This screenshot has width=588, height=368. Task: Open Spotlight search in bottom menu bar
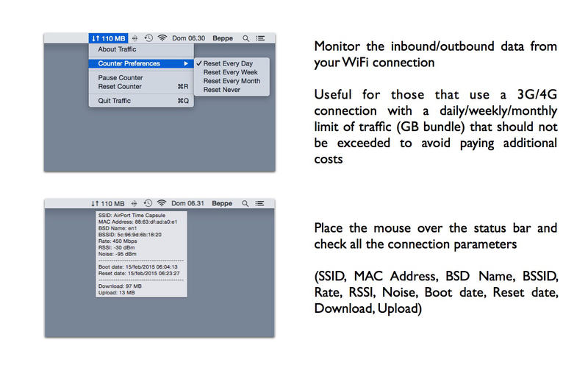[x=245, y=204]
